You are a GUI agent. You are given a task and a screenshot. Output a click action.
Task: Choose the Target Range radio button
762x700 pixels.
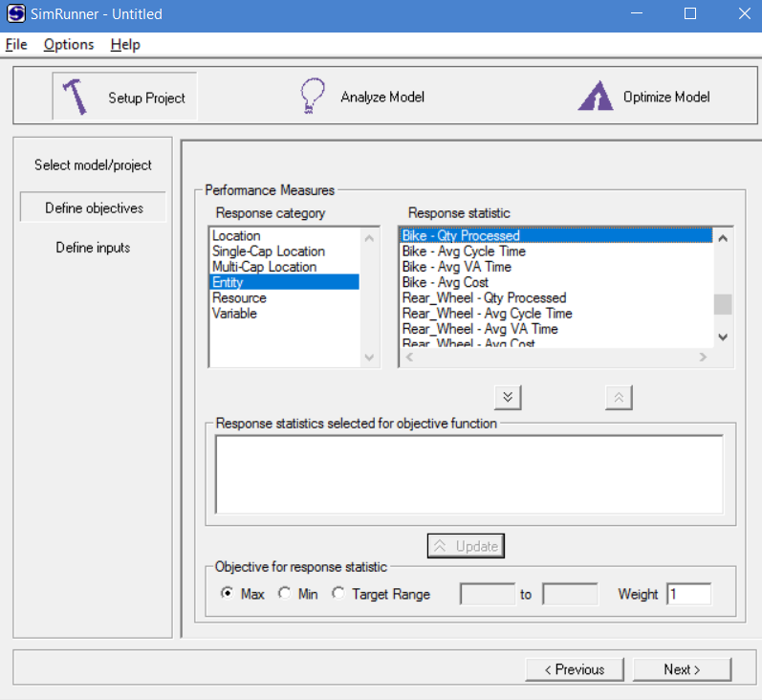[x=338, y=594]
